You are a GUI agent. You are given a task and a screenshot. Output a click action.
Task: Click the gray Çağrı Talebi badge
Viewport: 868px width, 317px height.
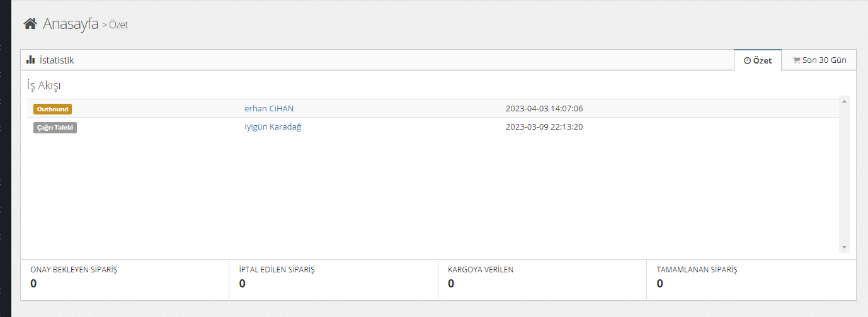[x=55, y=127]
